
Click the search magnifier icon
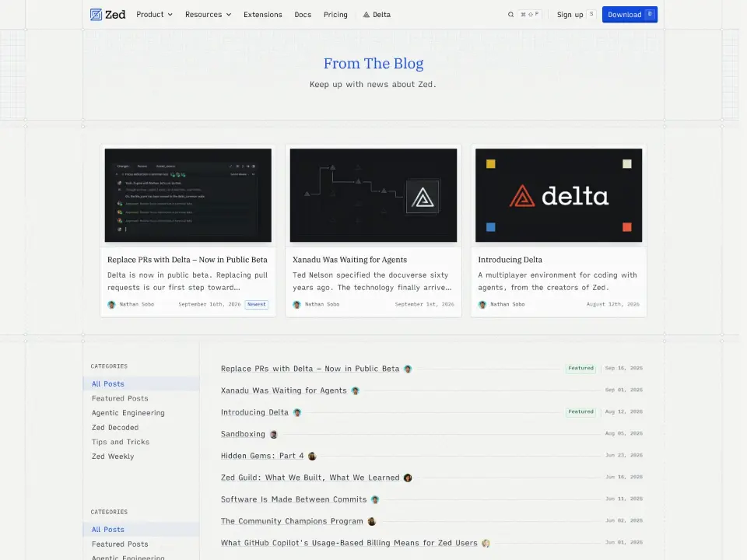click(510, 15)
